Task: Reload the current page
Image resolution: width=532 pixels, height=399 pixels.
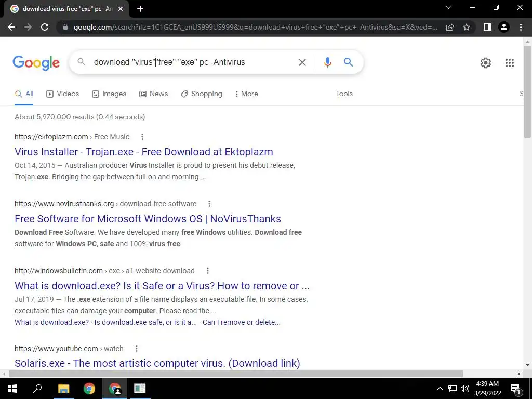Action: click(45, 27)
